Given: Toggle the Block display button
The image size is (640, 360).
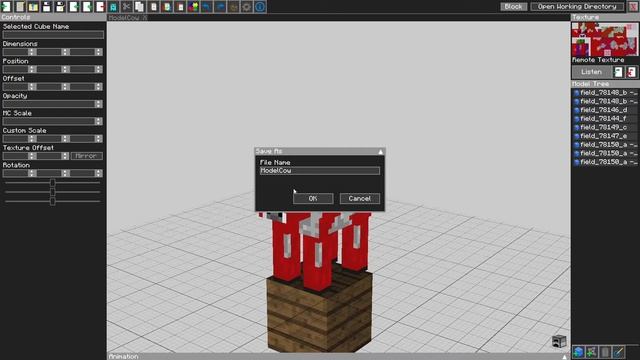Looking at the screenshot, I should coord(513,7).
